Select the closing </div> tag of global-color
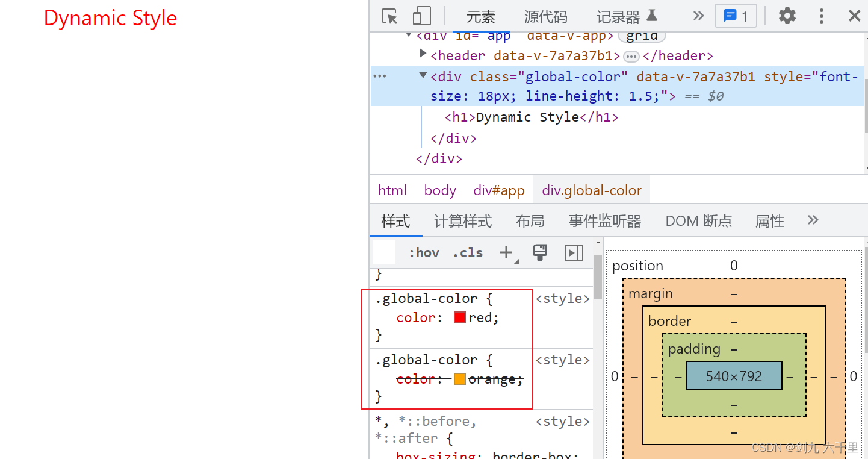The width and height of the screenshot is (868, 459). coord(453,139)
